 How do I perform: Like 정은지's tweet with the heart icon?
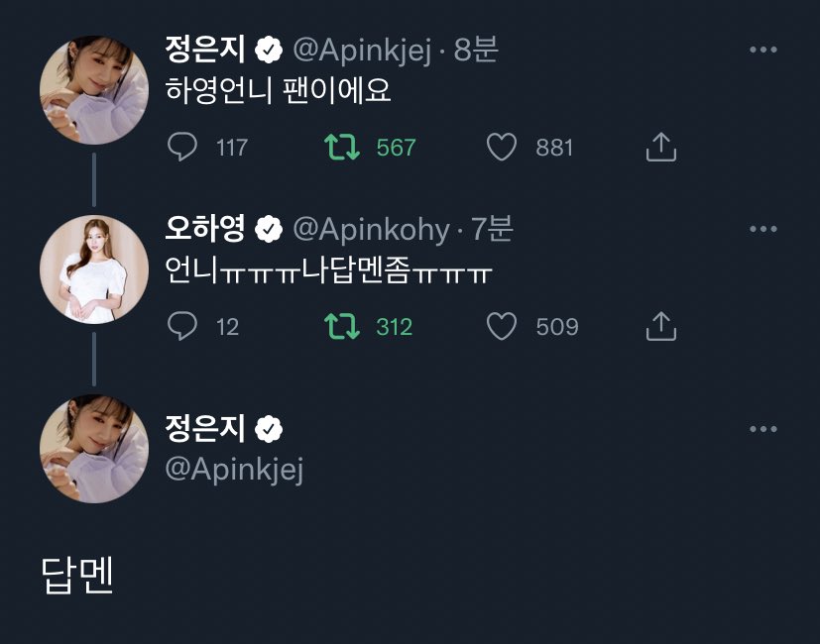pos(503,147)
